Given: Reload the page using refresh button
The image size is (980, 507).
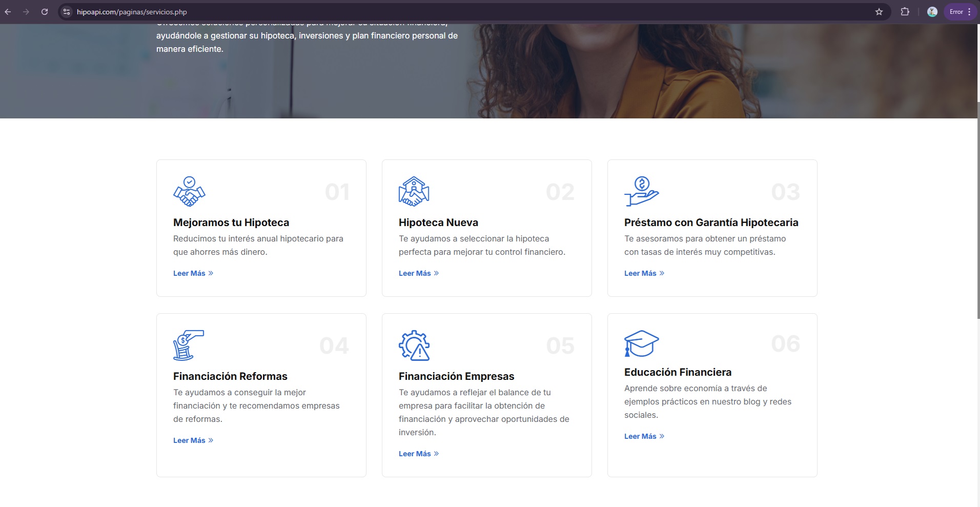Looking at the screenshot, I should (45, 12).
